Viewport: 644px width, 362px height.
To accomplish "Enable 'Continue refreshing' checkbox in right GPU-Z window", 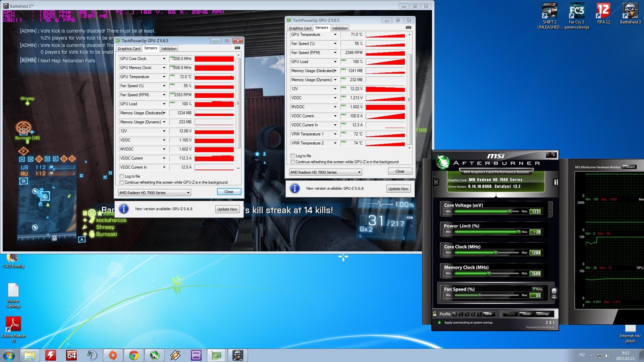I will point(293,162).
